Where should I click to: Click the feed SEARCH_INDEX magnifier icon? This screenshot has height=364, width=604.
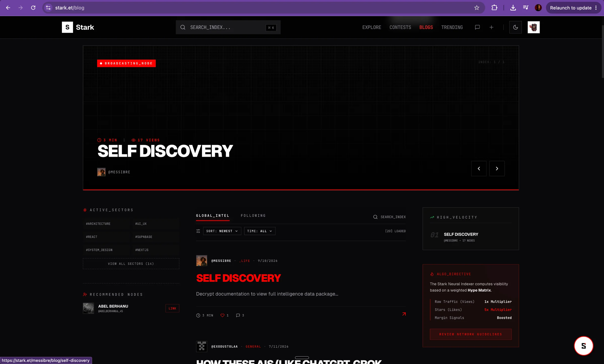coord(375,217)
